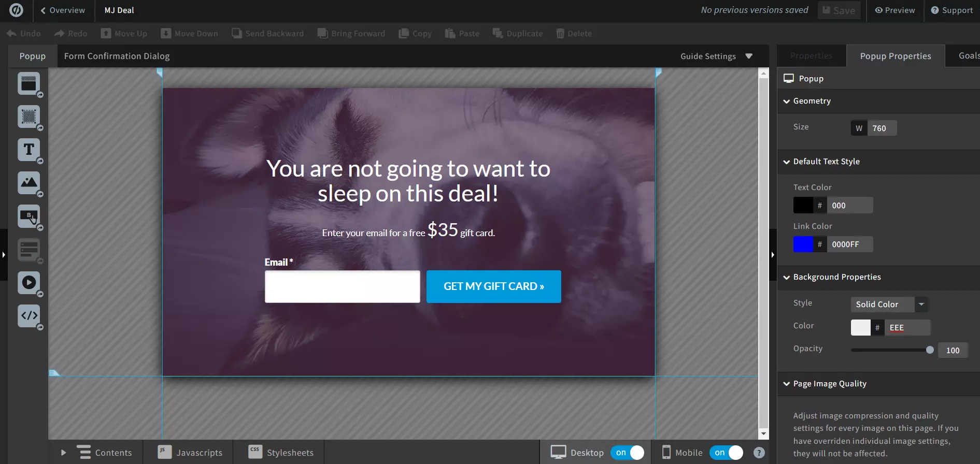Click the Save button
Screen dimensions: 980x464
(839, 10)
